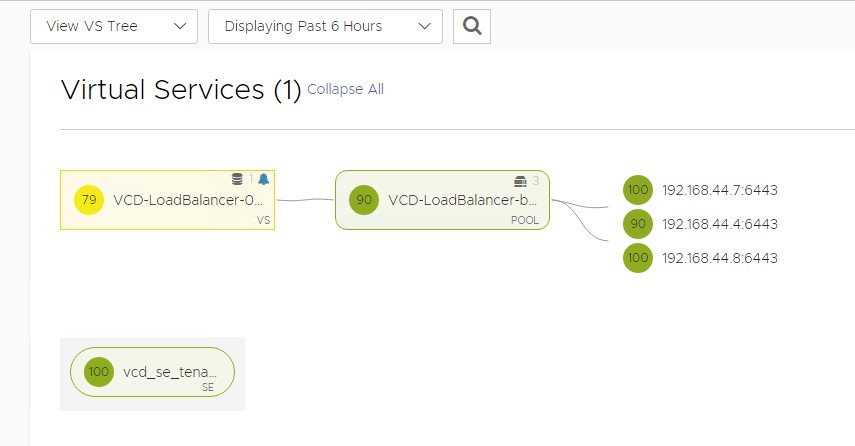Click the service engine's 100 health badge
The height and width of the screenshot is (446, 855).
tap(99, 372)
